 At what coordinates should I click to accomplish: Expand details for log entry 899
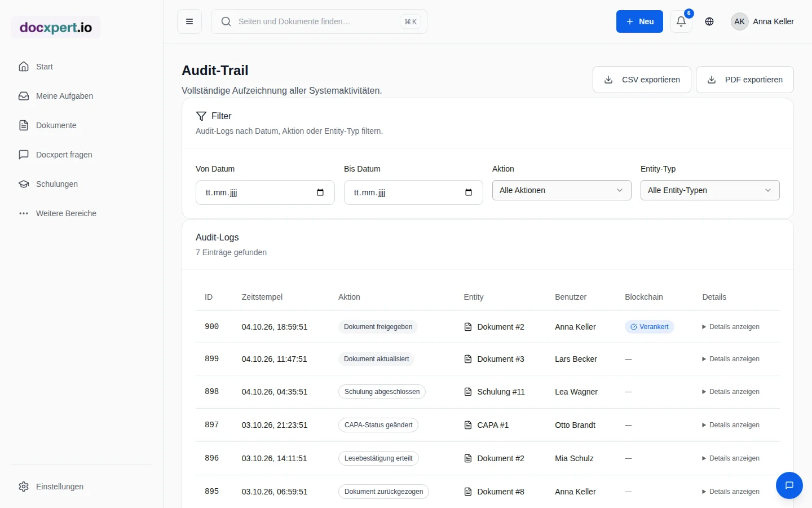(x=731, y=359)
